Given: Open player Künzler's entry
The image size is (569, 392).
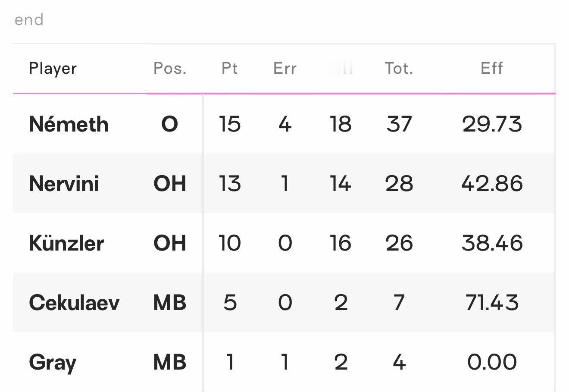Looking at the screenshot, I should 66,243.
